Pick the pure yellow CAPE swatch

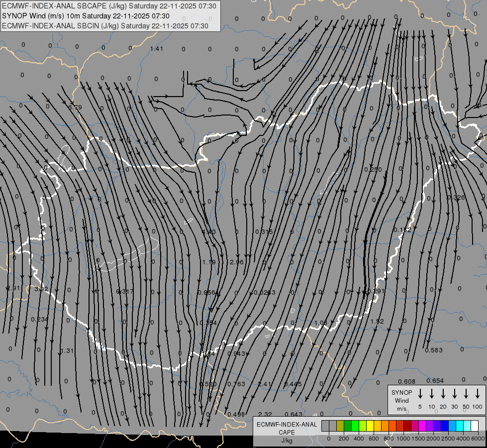(370, 426)
